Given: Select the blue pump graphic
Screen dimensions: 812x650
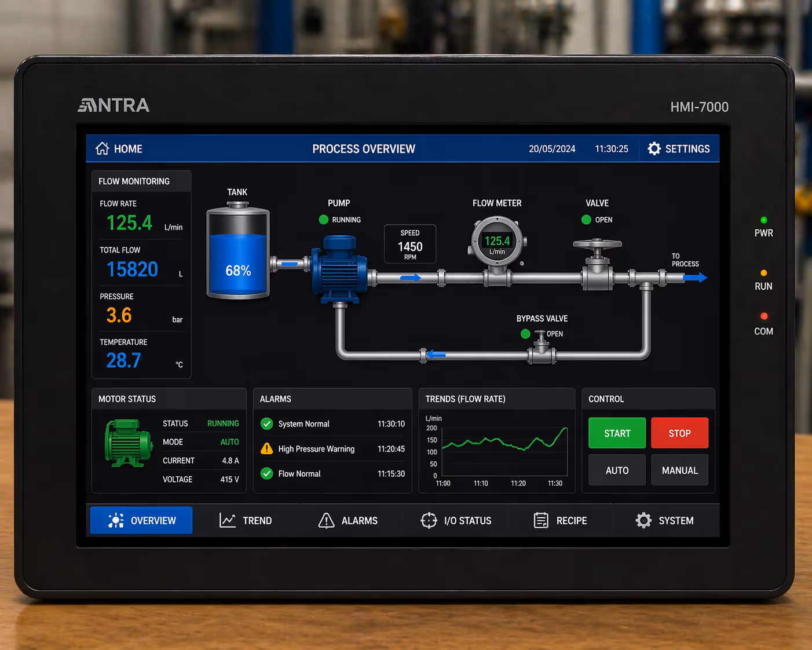Looking at the screenshot, I should click(x=339, y=269).
